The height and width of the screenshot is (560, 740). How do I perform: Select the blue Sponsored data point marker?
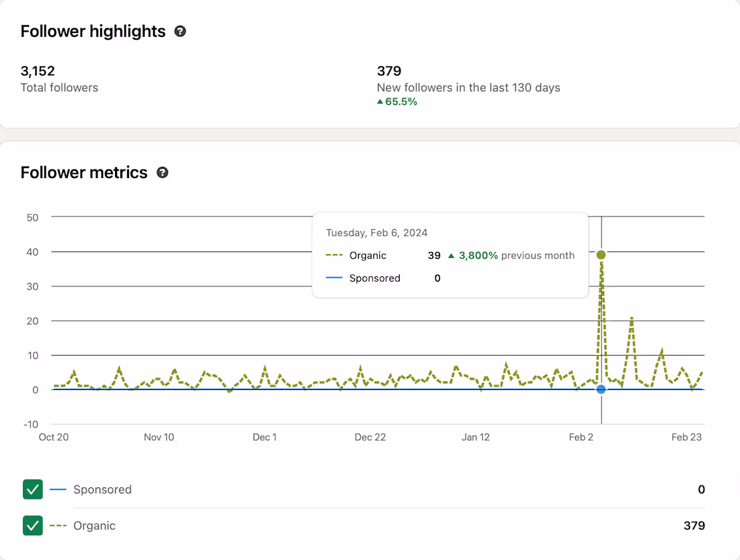[601, 389]
